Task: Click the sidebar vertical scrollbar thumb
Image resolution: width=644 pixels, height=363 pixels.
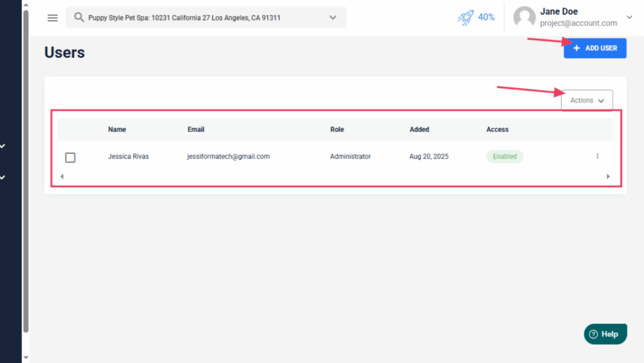Action: (x=26, y=170)
